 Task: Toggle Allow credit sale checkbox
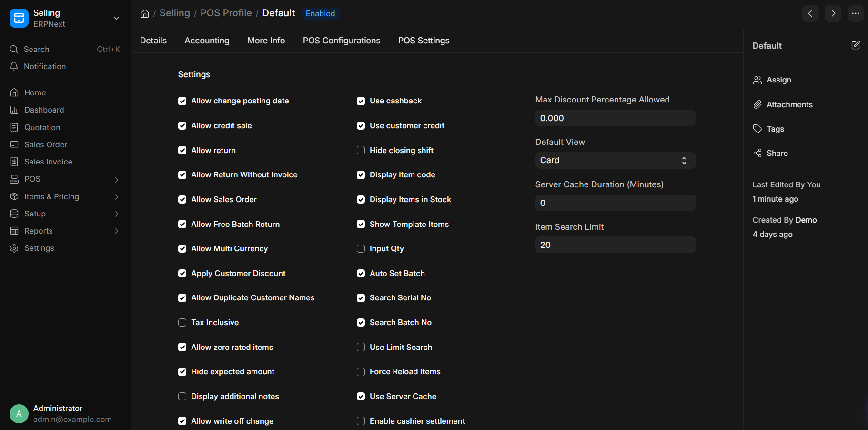(x=182, y=126)
